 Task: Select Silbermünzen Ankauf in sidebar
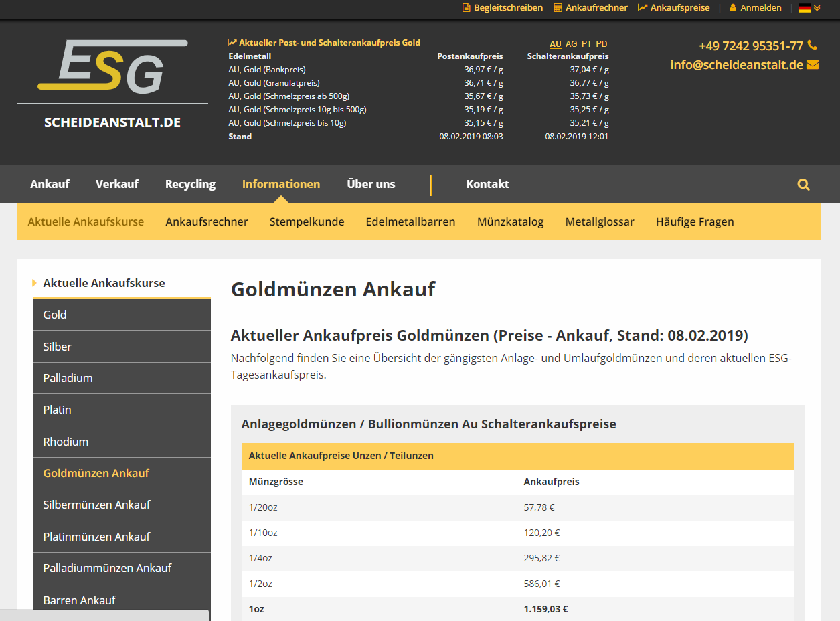(x=96, y=505)
